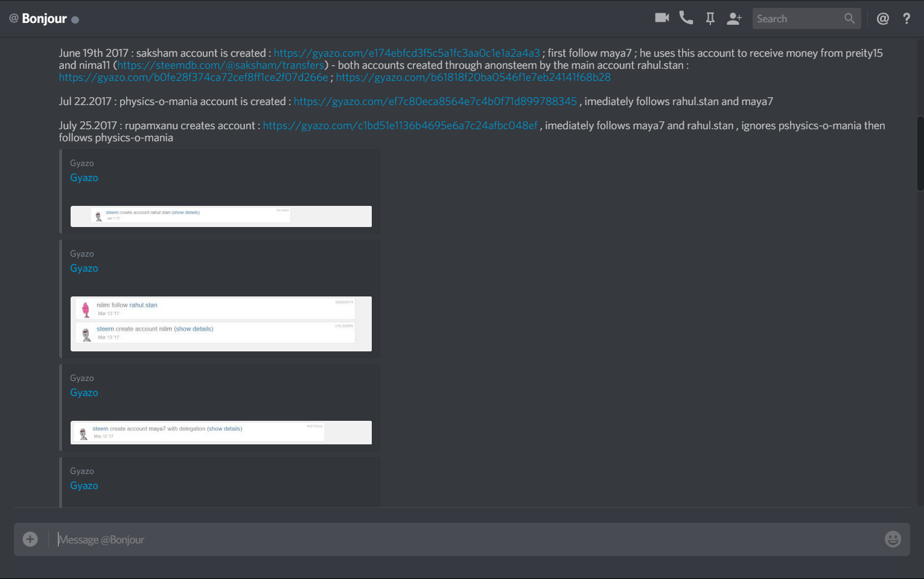This screenshot has height=579, width=924.
Task: Start a video call with Bonjour
Action: (661, 18)
